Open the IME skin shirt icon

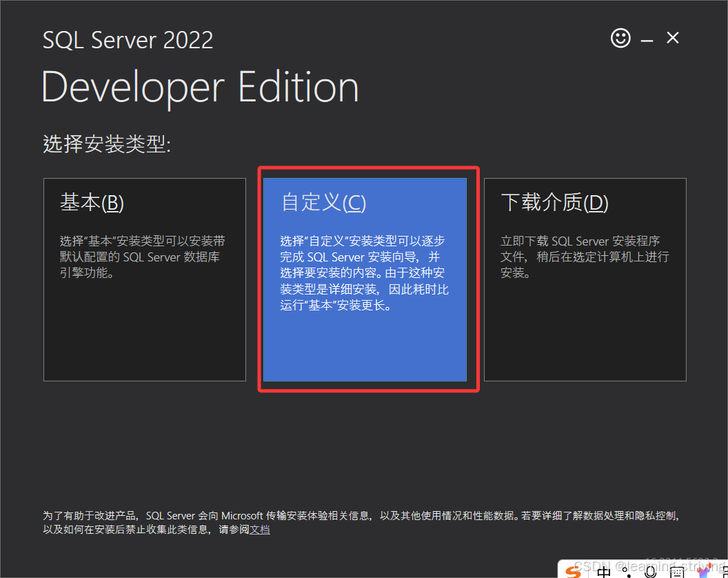pyautogui.click(x=705, y=572)
